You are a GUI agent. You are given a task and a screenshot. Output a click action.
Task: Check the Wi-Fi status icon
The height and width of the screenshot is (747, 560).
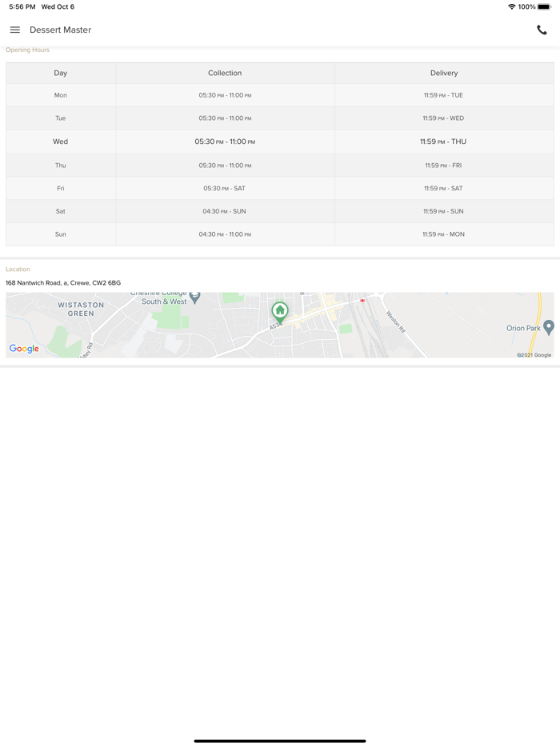pyautogui.click(x=512, y=6)
